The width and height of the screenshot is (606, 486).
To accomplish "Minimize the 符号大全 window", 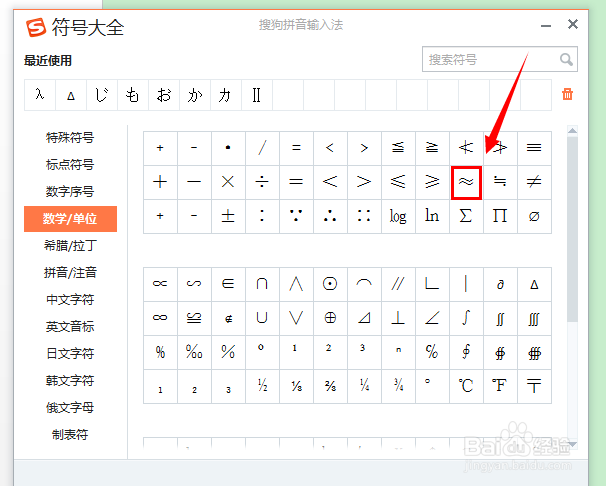I will pos(546,25).
